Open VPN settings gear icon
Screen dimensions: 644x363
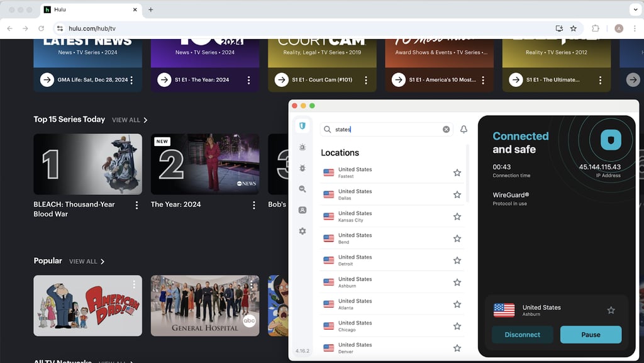tap(303, 231)
